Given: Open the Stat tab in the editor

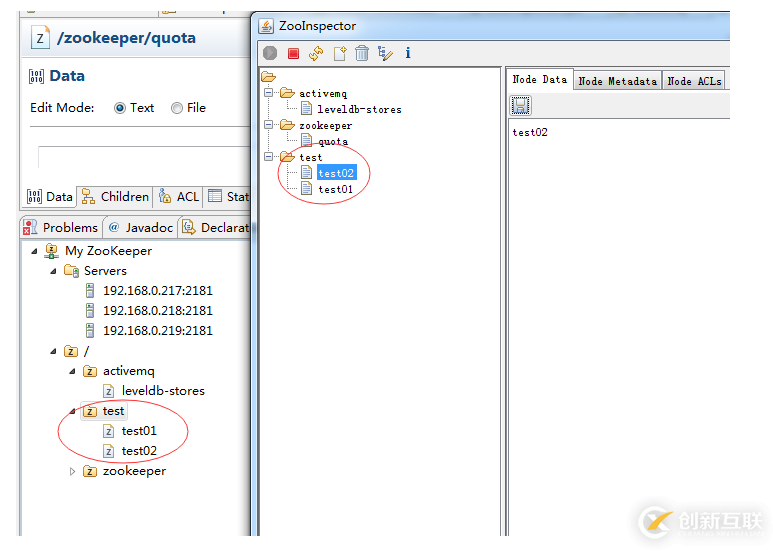Looking at the screenshot, I should [x=229, y=197].
